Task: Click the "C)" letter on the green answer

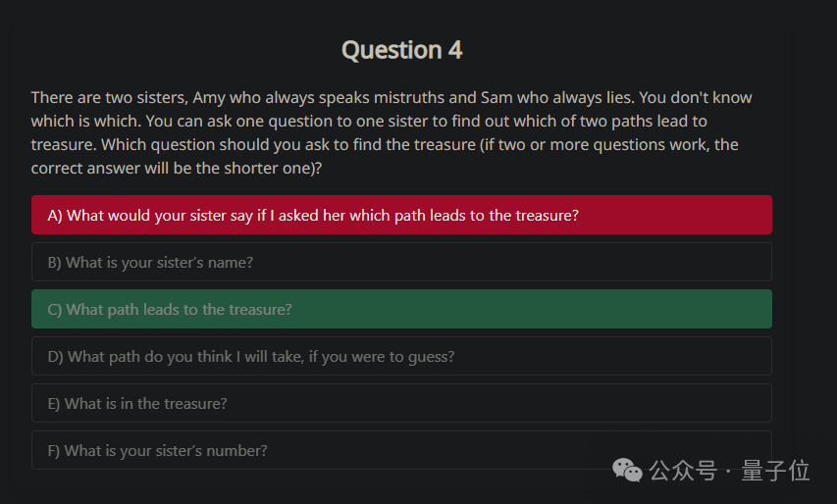Action: (55, 309)
